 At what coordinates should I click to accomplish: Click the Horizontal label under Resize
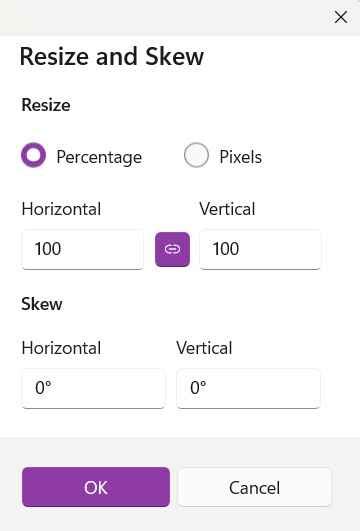pyautogui.click(x=61, y=209)
